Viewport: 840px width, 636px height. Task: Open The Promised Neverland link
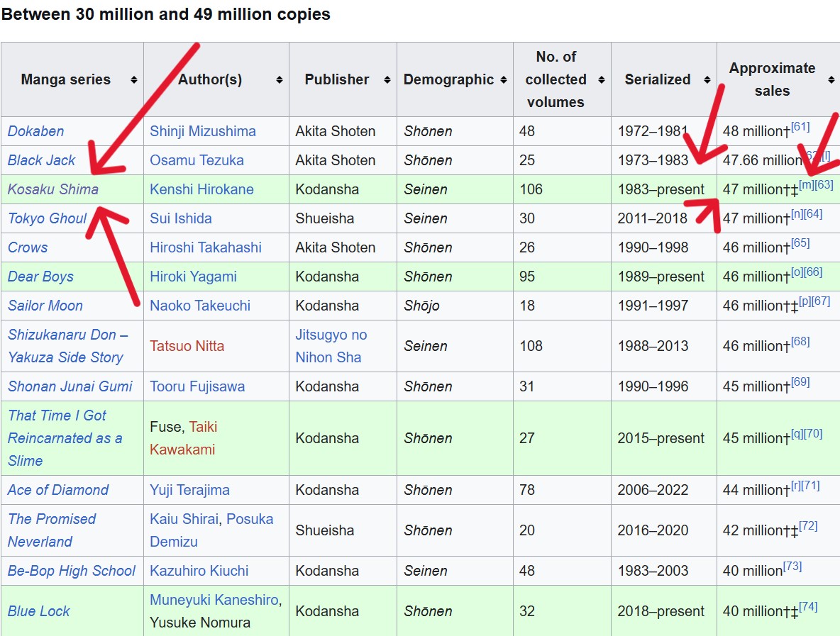[51, 530]
